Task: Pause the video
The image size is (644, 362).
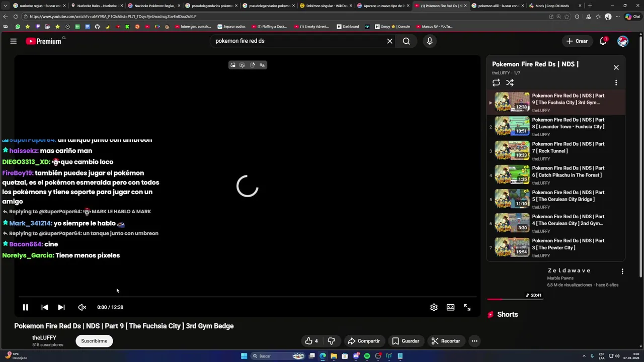Action: click(x=25, y=307)
